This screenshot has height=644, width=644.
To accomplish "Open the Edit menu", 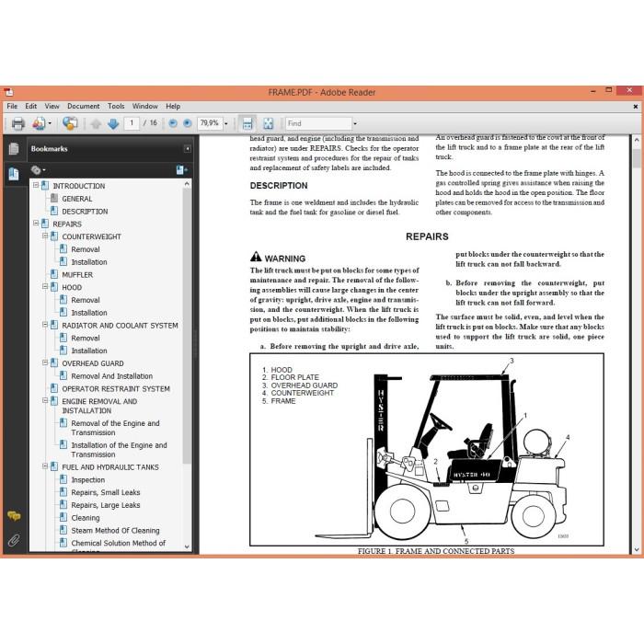I will 30,106.
